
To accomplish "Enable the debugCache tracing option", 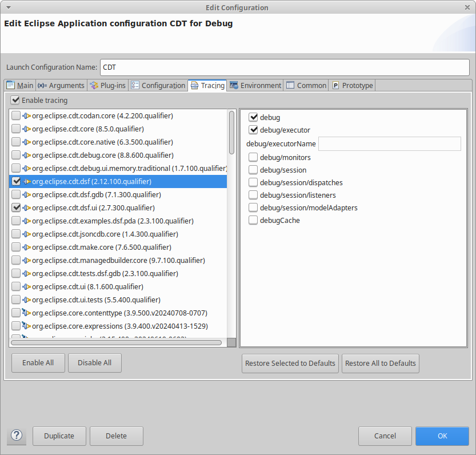I will coord(253,221).
